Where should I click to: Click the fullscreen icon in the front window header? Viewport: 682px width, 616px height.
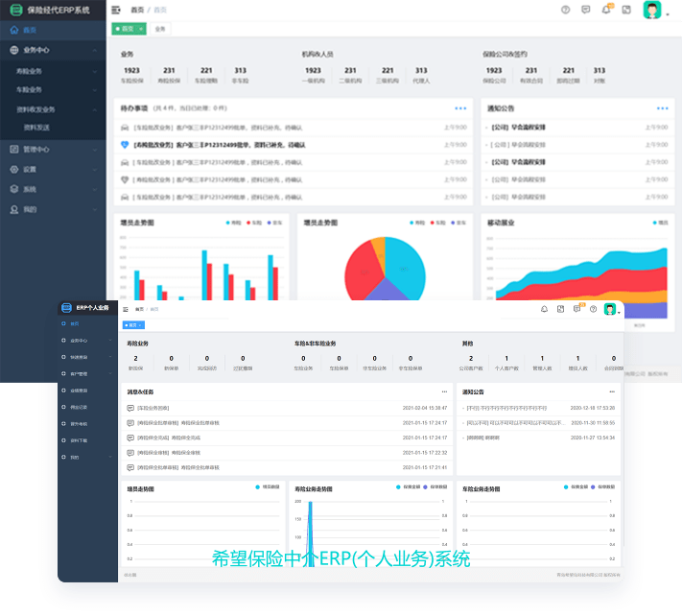tap(560, 309)
